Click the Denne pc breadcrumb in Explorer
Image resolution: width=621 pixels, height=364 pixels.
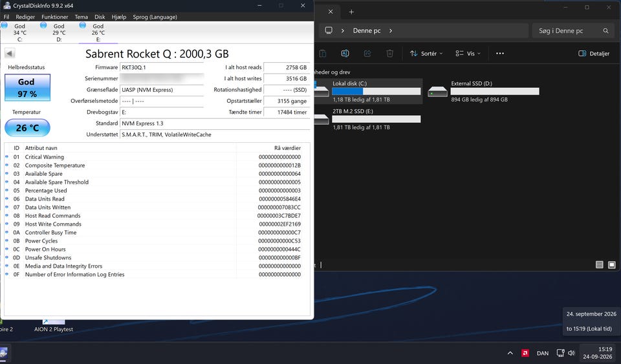coord(367,30)
